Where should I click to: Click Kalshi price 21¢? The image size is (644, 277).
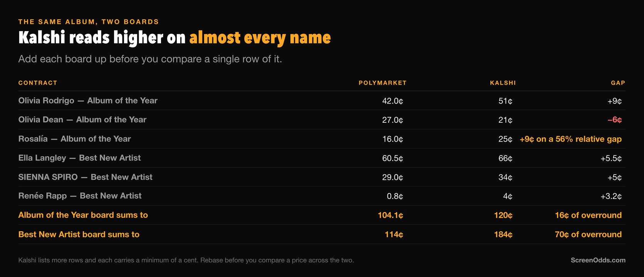click(x=505, y=120)
